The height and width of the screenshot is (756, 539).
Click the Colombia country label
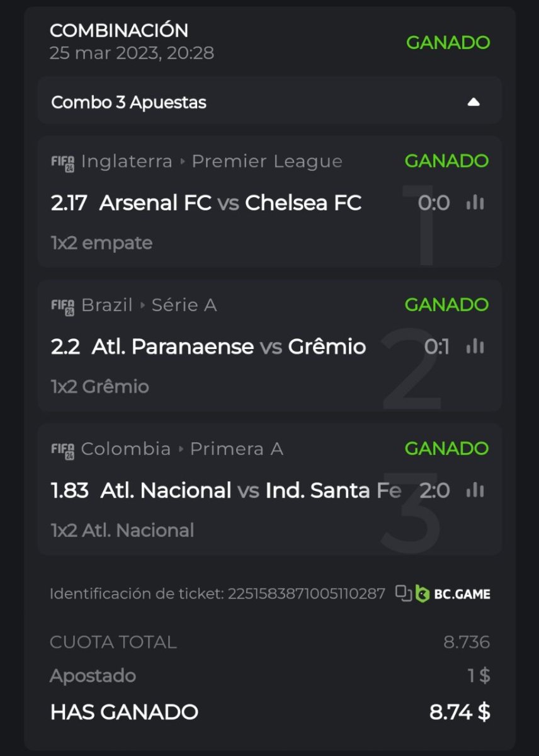(x=126, y=449)
